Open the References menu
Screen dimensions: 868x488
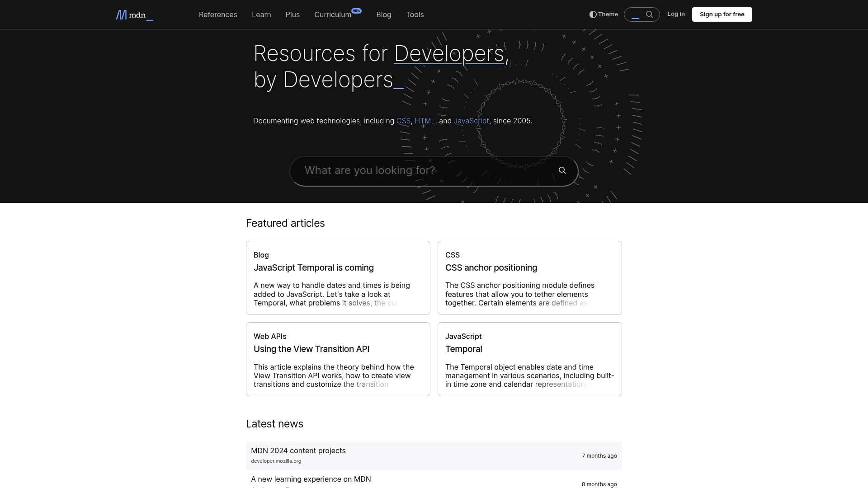[218, 15]
